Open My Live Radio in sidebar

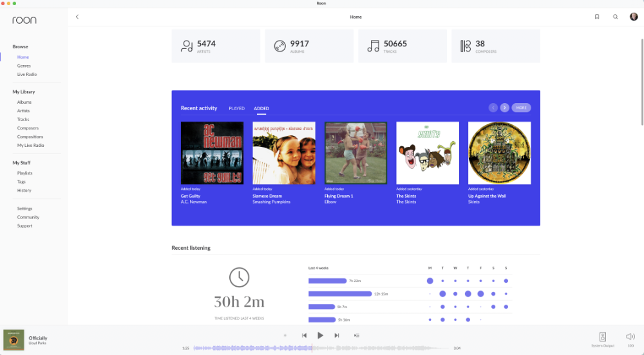(30, 145)
